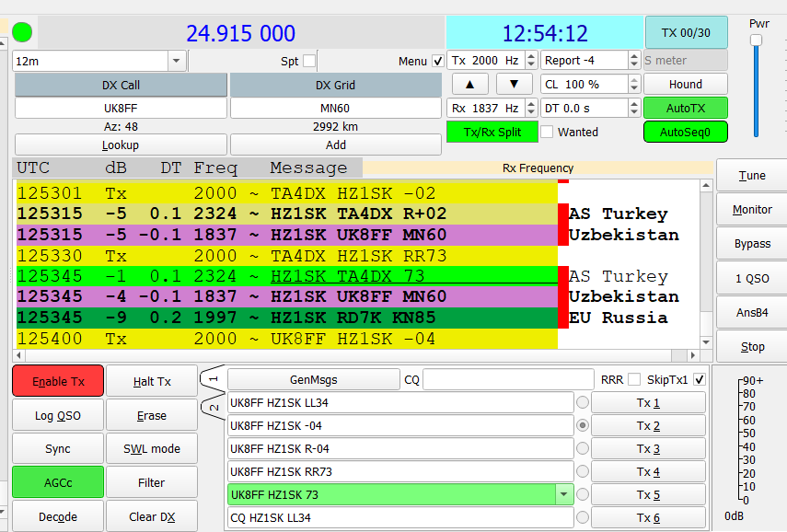The width and height of the screenshot is (787, 532).
Task: Adjust the Report -4 spinner arrows
Action: 634,60
